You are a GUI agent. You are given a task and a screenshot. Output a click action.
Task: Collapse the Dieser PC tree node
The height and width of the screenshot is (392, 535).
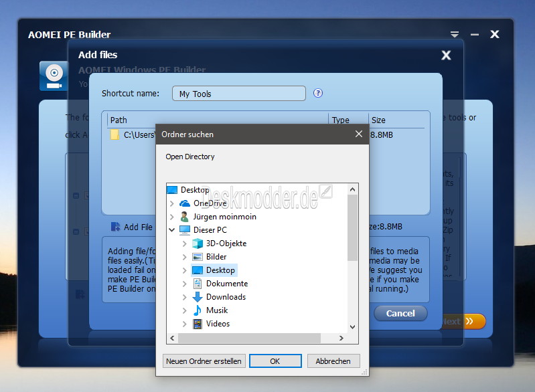coord(172,230)
